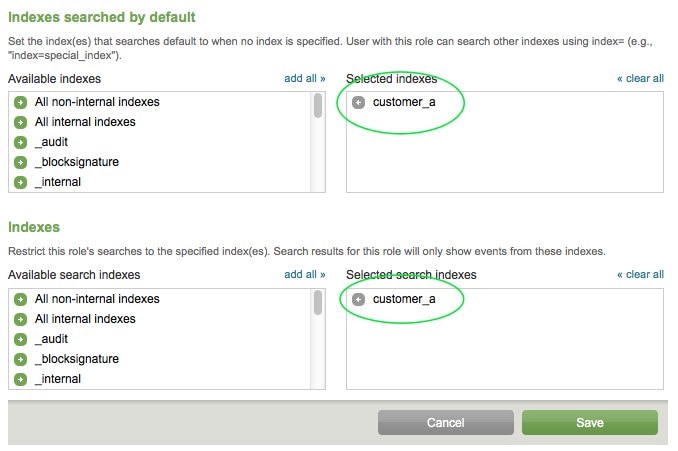Remove customer_a from Selected search indexes via icon

click(x=359, y=299)
